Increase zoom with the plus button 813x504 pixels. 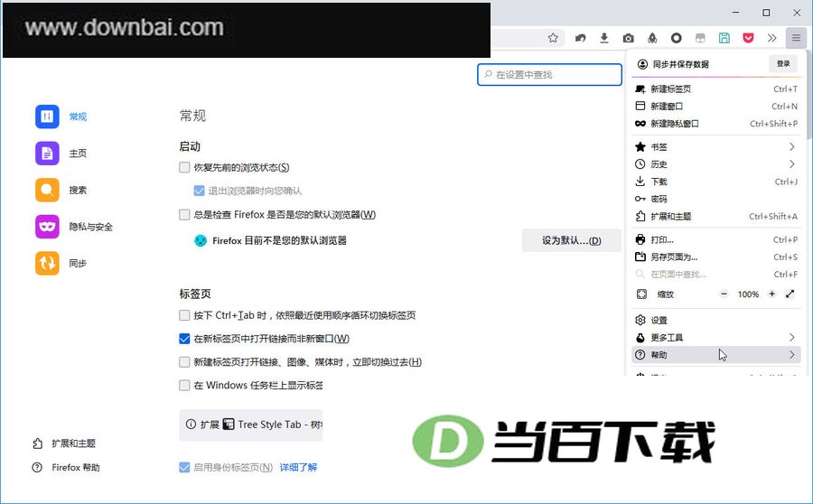tap(772, 294)
